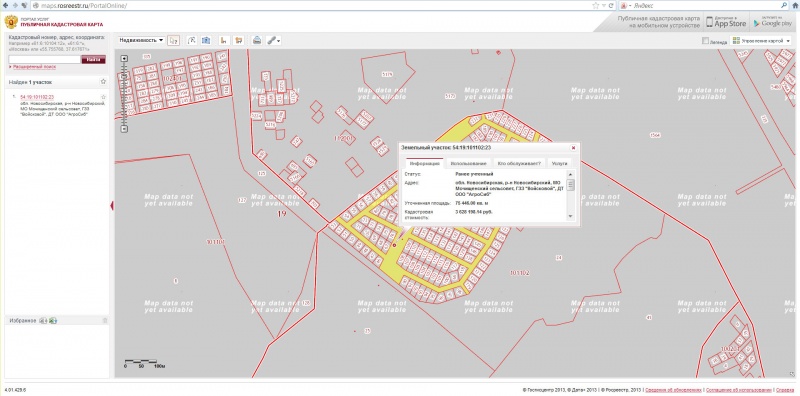The image size is (800, 396).
Task: Switch to the Использование tab
Action: (467, 164)
